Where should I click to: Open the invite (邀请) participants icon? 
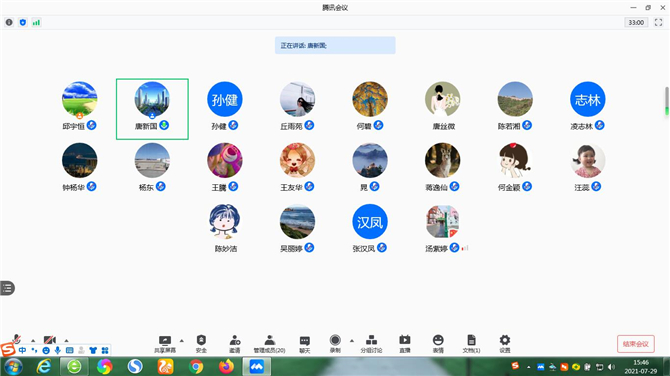pyautogui.click(x=235, y=344)
